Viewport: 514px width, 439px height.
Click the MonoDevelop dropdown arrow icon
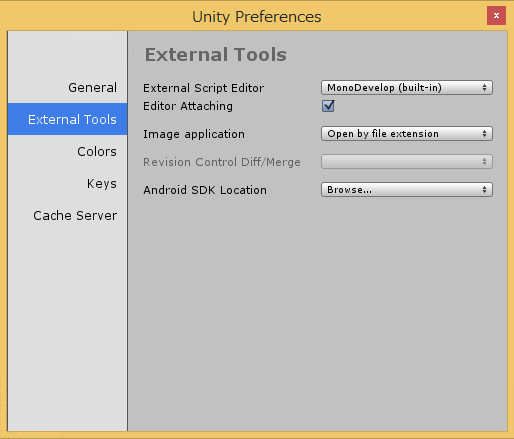point(484,88)
